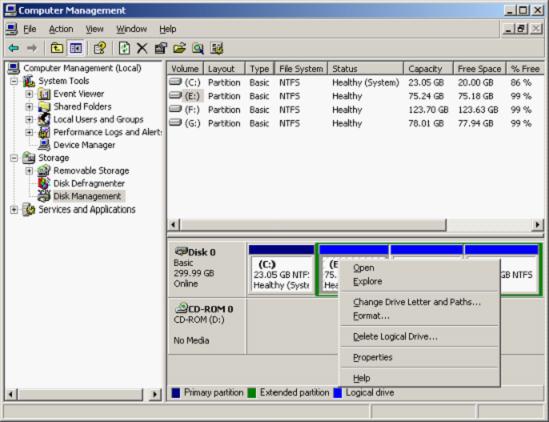
Task: Open the Action menu
Action: 61,29
